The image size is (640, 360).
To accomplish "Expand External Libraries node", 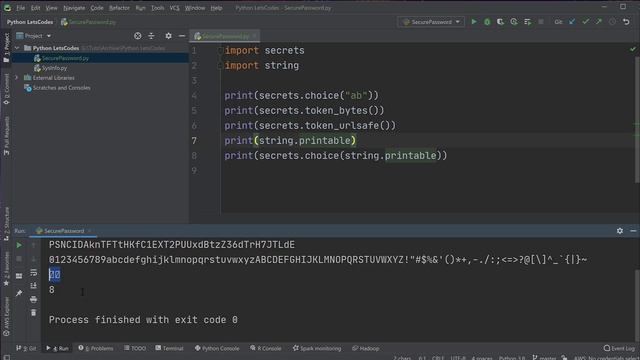I will tap(17, 78).
